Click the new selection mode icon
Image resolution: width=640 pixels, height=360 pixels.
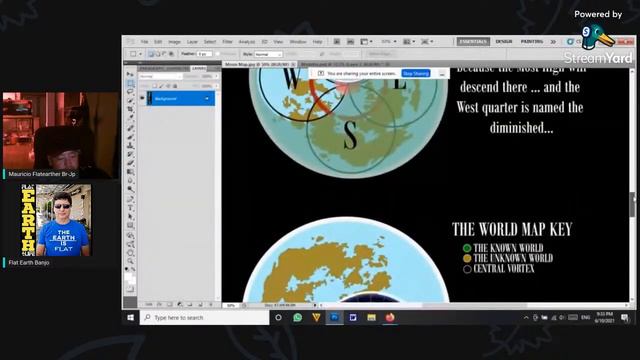(x=151, y=54)
